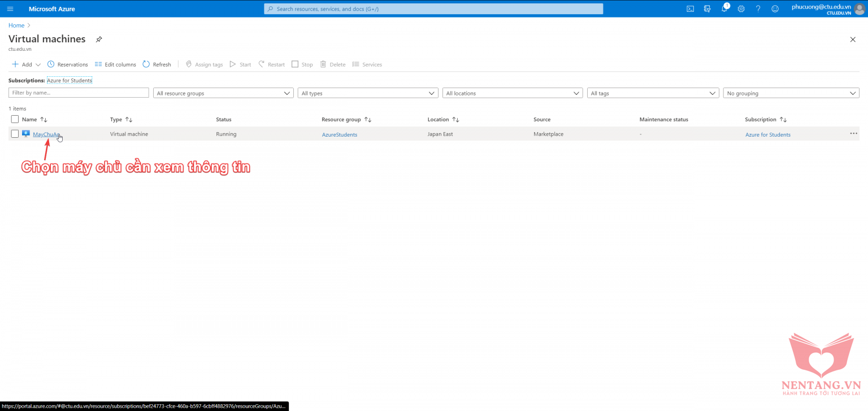This screenshot has height=411, width=868.
Task: Click the feedback smiley icon
Action: coord(775,8)
